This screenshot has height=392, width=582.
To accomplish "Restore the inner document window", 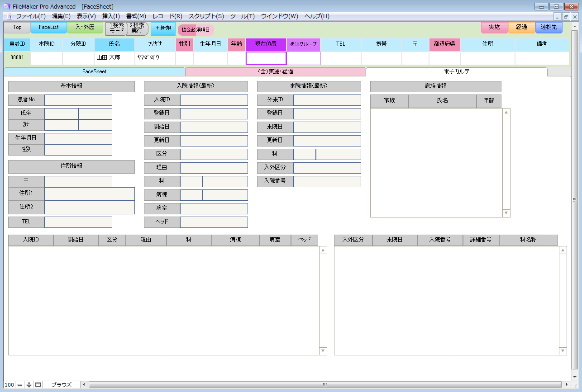I will click(x=566, y=16).
